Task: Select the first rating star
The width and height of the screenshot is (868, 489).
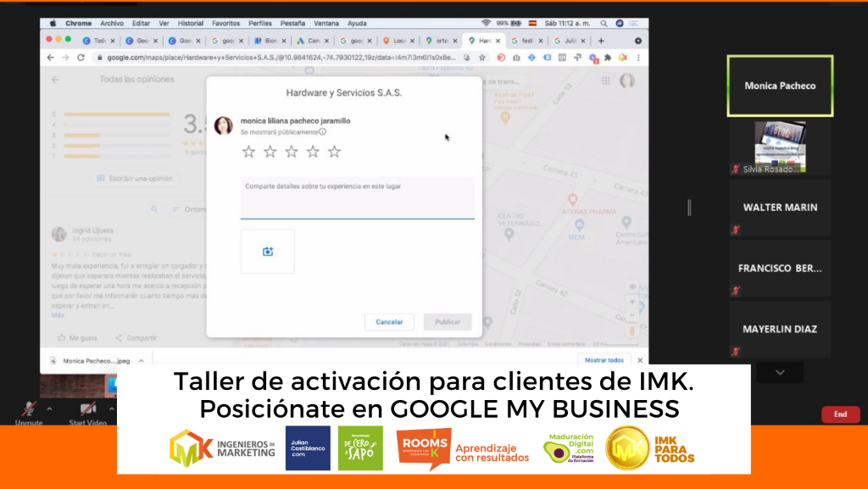Action: (x=248, y=152)
